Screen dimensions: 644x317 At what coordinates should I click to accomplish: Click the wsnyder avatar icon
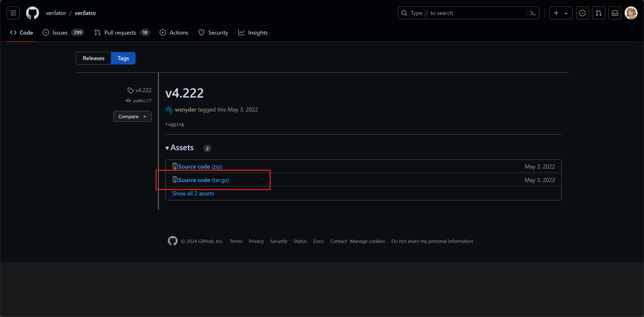coord(169,110)
